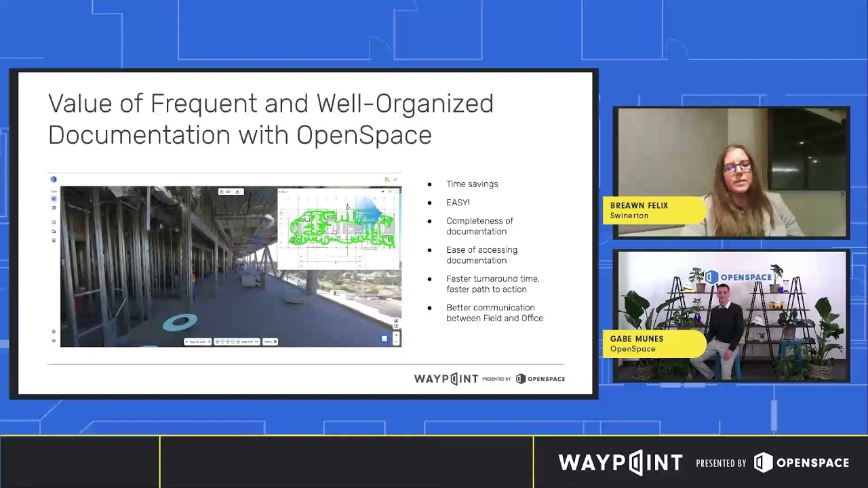Click the first playback control in the bottom bar
Image resolution: width=868 pixels, height=488 pixels.
[x=217, y=342]
